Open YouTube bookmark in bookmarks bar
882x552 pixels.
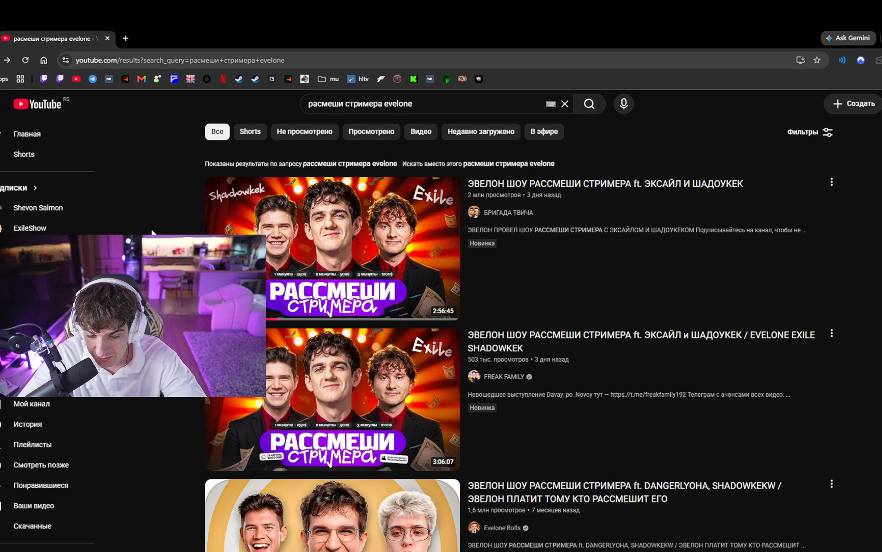coord(76,79)
